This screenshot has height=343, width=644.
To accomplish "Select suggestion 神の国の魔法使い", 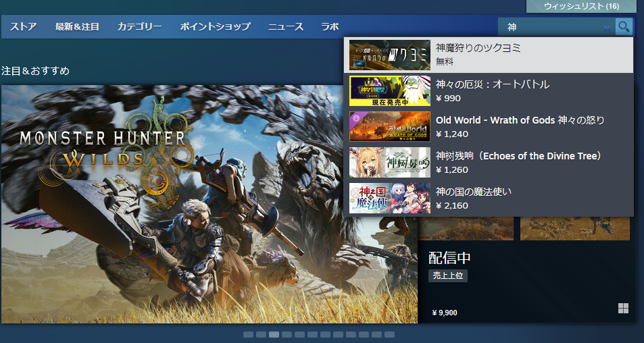I will coord(489,198).
